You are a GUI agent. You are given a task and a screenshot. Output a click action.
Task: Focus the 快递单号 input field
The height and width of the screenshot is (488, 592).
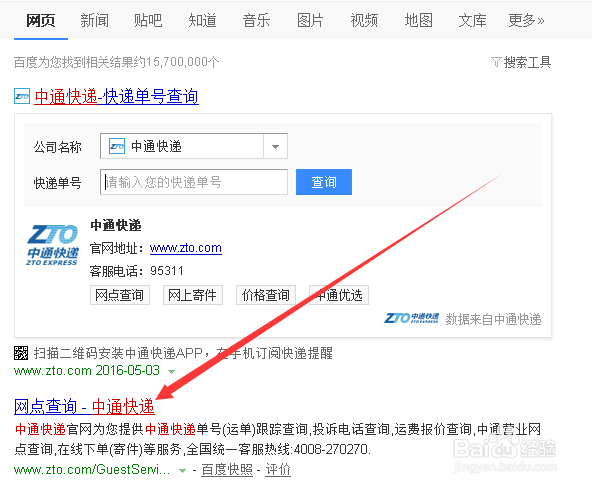click(x=194, y=182)
